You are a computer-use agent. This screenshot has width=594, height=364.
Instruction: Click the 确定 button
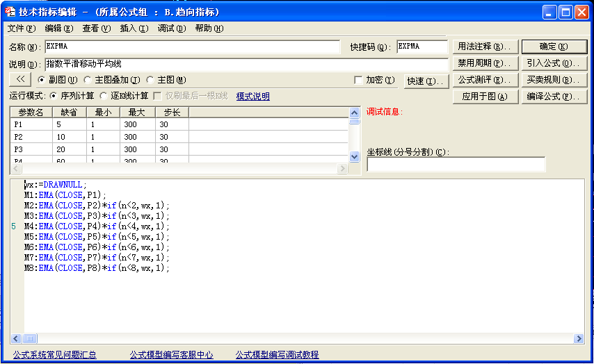pyautogui.click(x=554, y=47)
